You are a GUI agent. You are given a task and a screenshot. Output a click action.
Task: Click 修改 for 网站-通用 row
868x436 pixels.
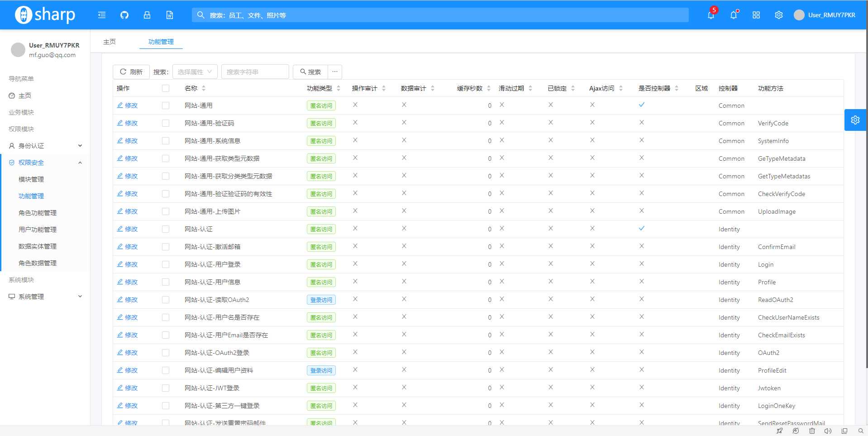pyautogui.click(x=128, y=105)
